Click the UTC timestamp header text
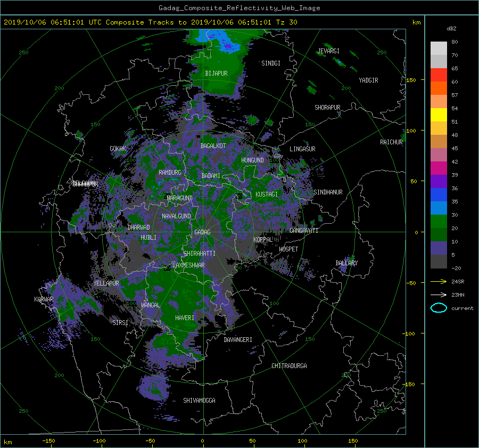The width and height of the screenshot is (479, 448). (150, 22)
